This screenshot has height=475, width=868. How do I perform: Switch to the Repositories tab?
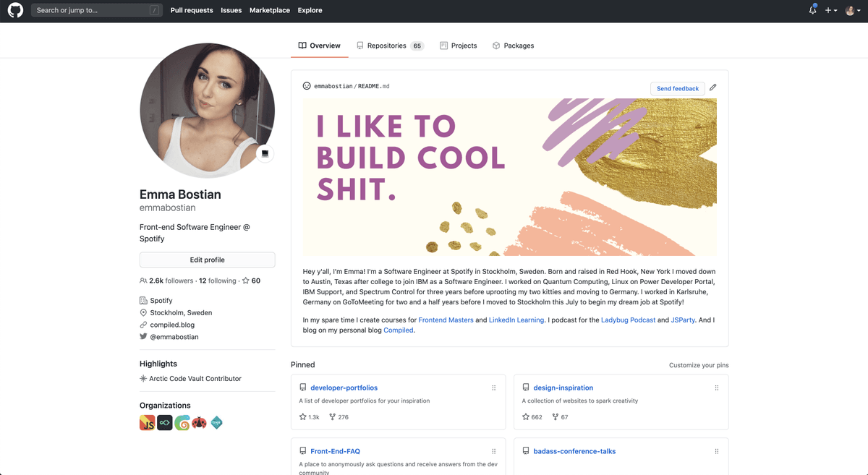(390, 46)
